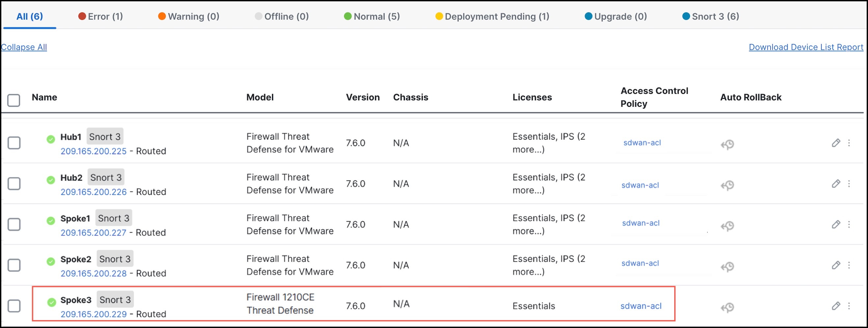Click the Auto RollBack icon for Hub2
This screenshot has width=868, height=328.
[727, 185]
